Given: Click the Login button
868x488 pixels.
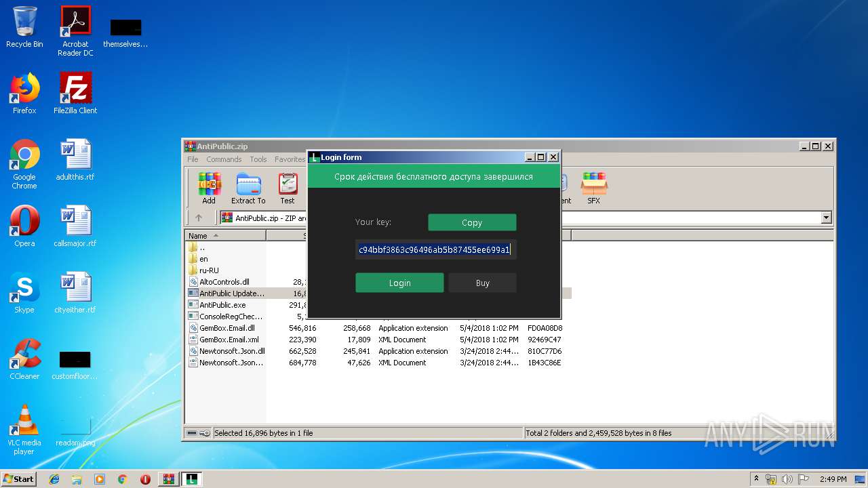Looking at the screenshot, I should 399,283.
